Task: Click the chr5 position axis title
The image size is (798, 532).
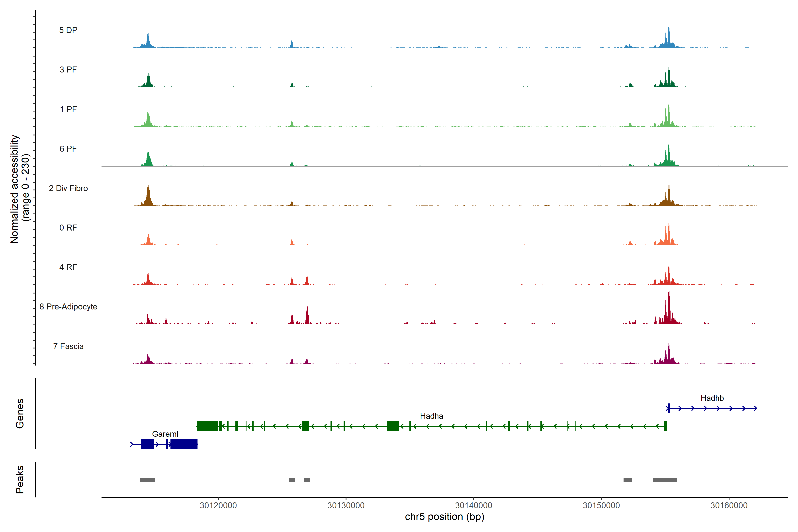Action: click(x=444, y=517)
